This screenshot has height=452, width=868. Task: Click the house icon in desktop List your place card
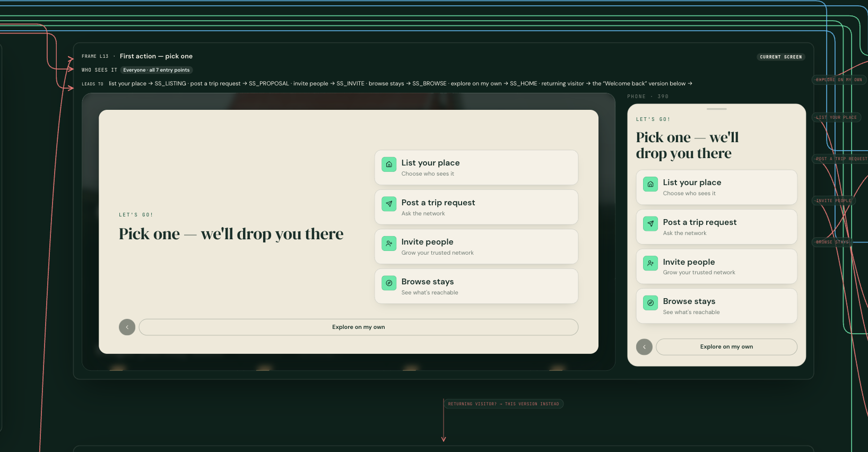(389, 164)
